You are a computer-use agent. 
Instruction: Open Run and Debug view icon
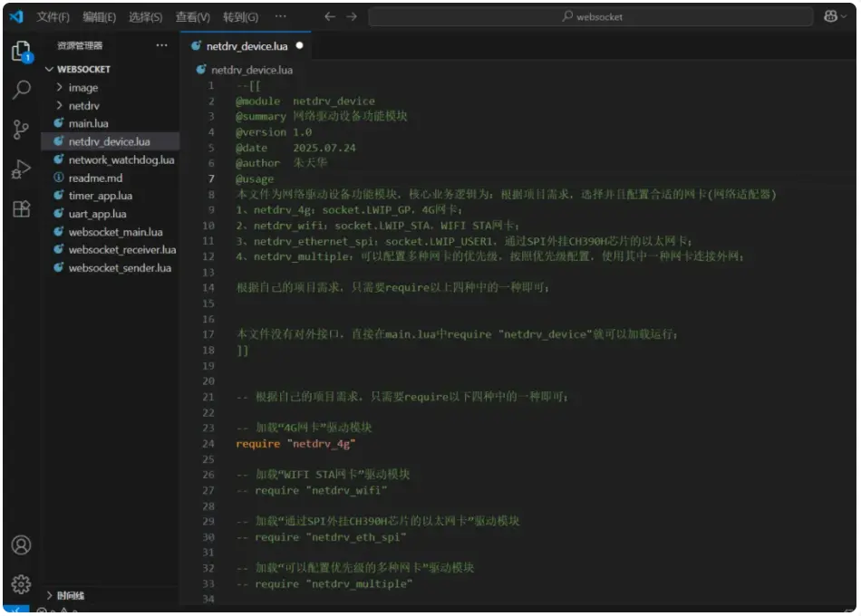click(x=21, y=169)
